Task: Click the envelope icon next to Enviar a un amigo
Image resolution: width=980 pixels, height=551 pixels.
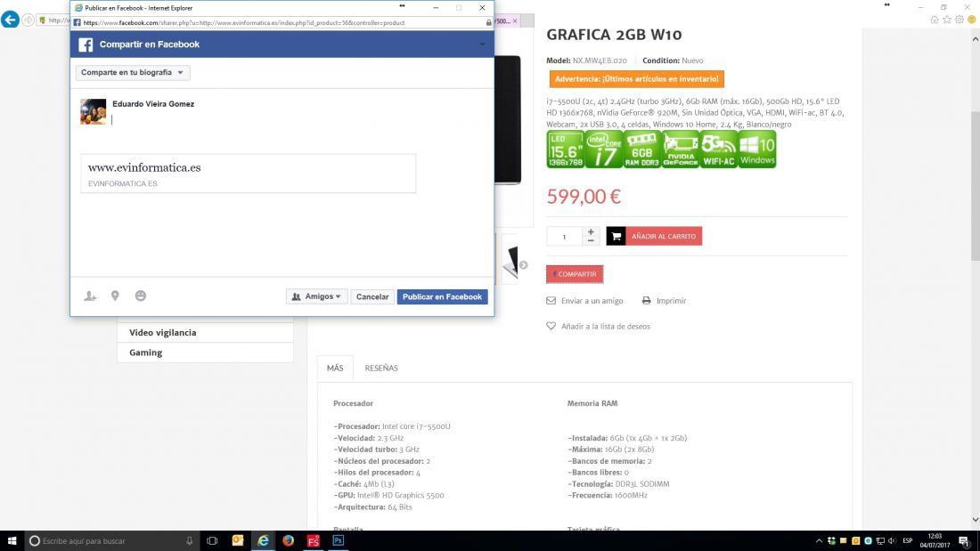Action: click(x=551, y=301)
